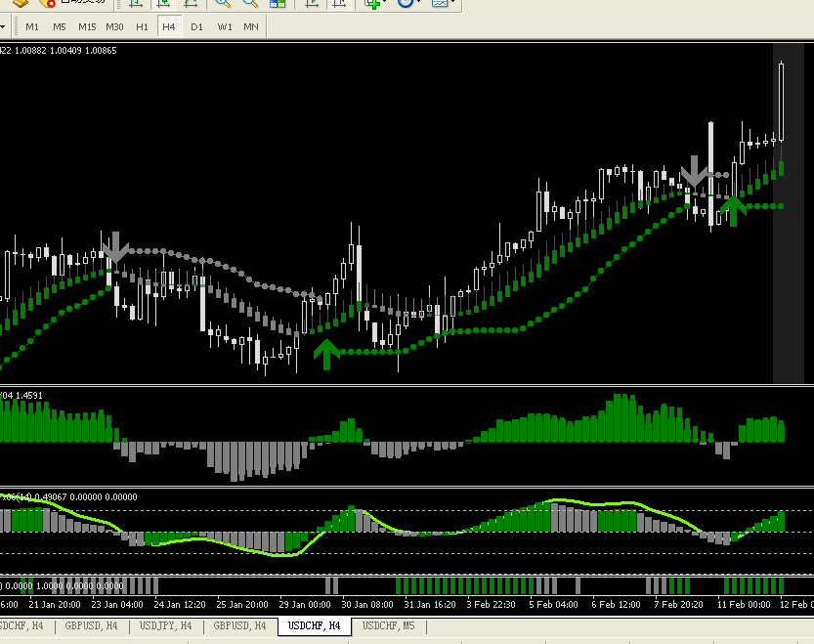Screen dimensions: 814x644
Task: Click the '3 Feb 22:30' time label
Action: tap(491, 605)
